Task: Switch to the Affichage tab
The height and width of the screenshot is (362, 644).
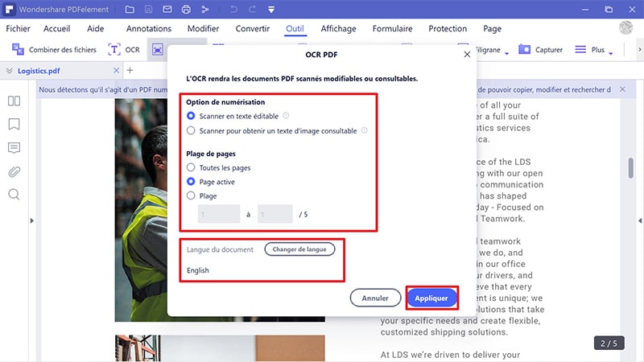Action: point(338,28)
